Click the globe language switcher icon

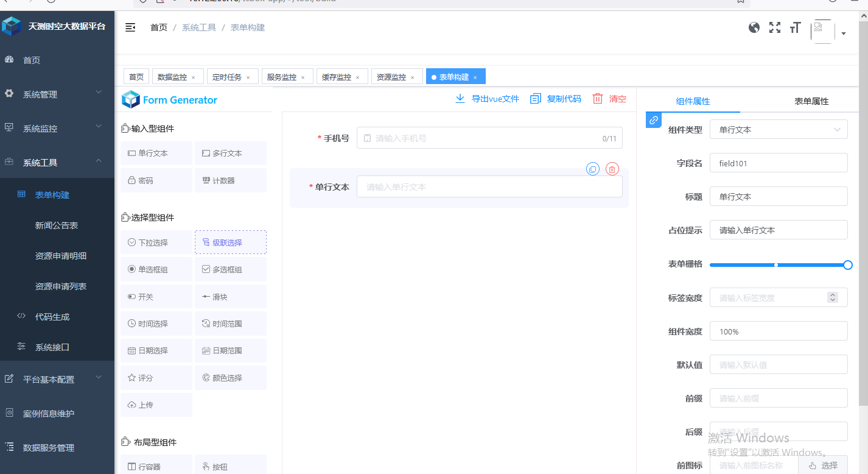tap(754, 27)
